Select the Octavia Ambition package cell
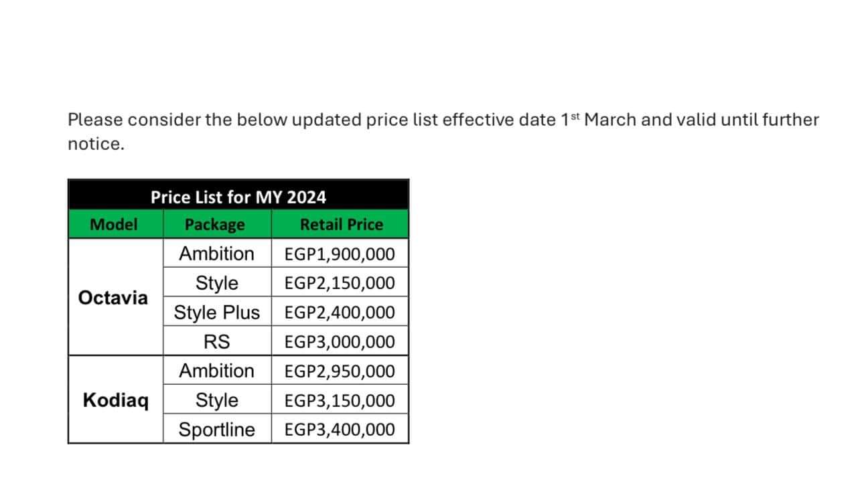 (216, 254)
